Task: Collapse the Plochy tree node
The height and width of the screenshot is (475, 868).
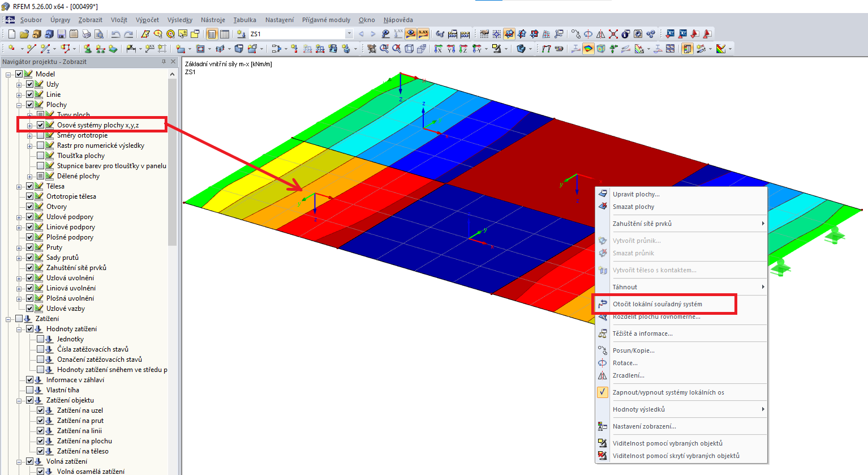Action: (x=19, y=105)
